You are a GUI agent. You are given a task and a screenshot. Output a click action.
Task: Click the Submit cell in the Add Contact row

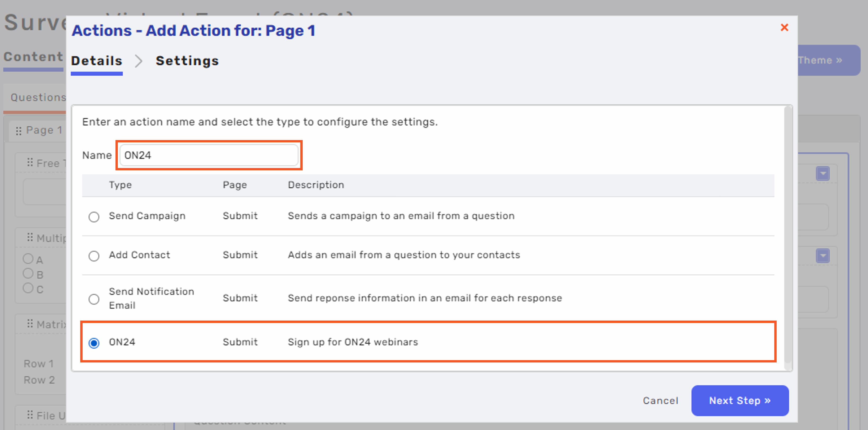(x=240, y=255)
